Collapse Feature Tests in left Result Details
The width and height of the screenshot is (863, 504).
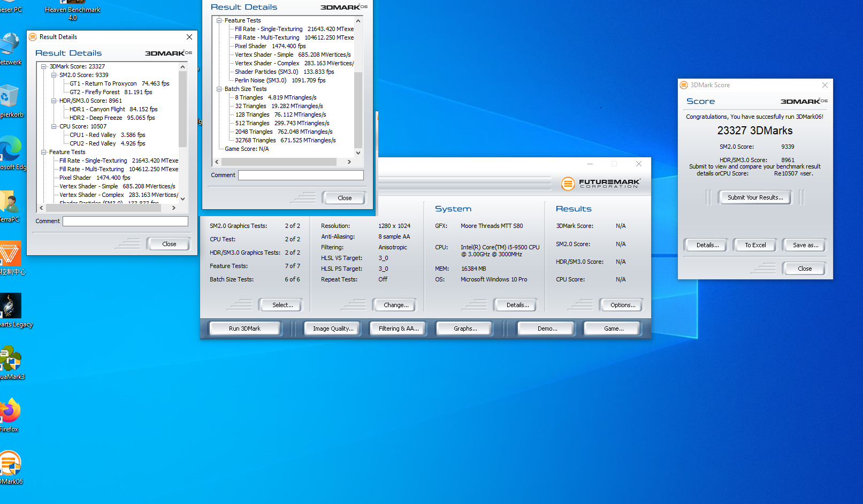tap(44, 152)
